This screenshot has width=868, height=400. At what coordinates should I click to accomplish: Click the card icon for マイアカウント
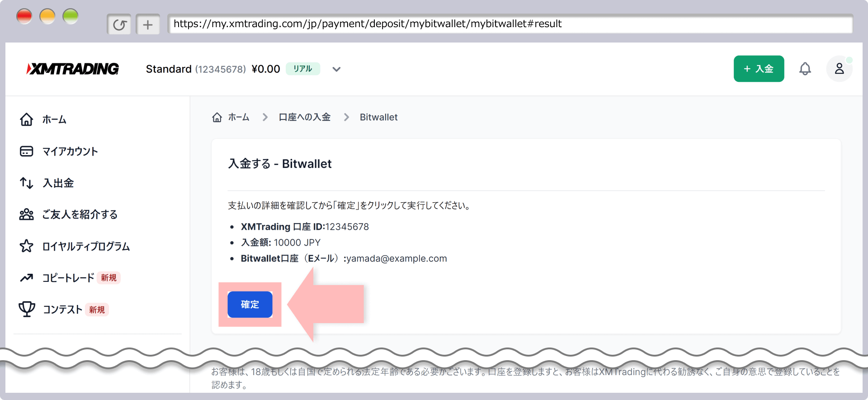coord(27,151)
